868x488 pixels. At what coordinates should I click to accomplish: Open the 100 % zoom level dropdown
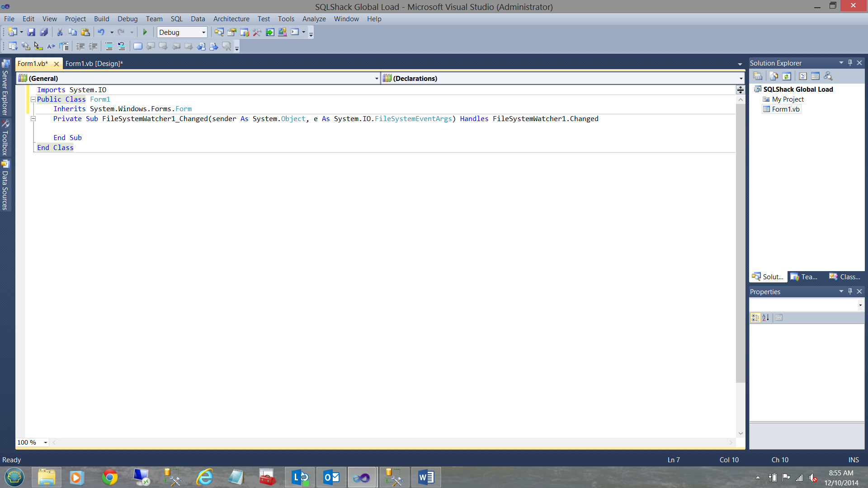pos(46,443)
